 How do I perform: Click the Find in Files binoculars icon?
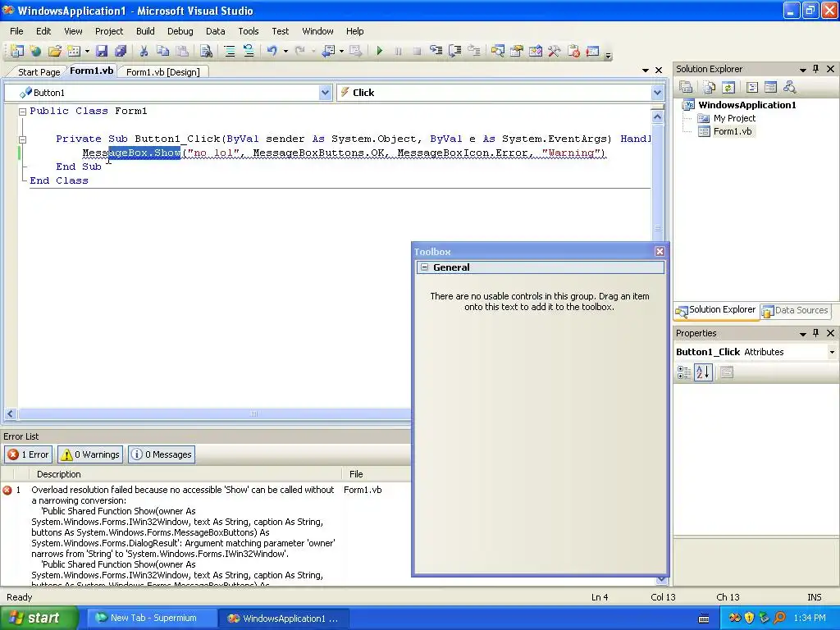[206, 51]
